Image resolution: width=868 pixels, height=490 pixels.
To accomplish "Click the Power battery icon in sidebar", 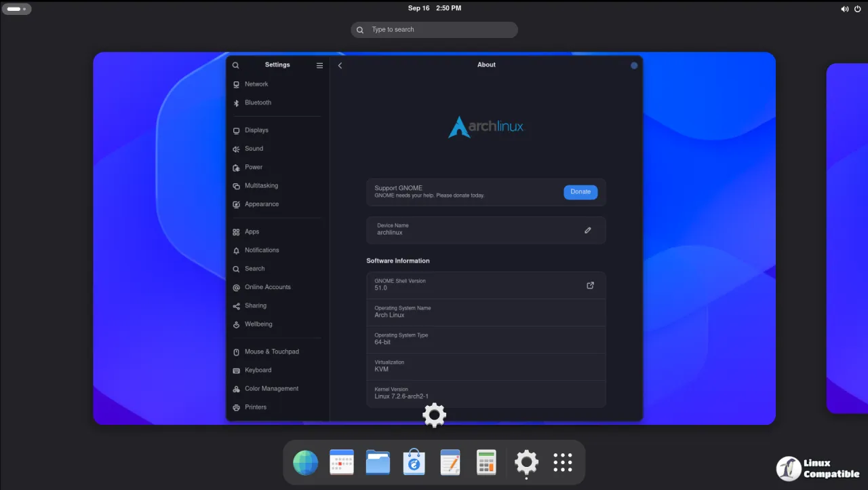I will 236,168.
